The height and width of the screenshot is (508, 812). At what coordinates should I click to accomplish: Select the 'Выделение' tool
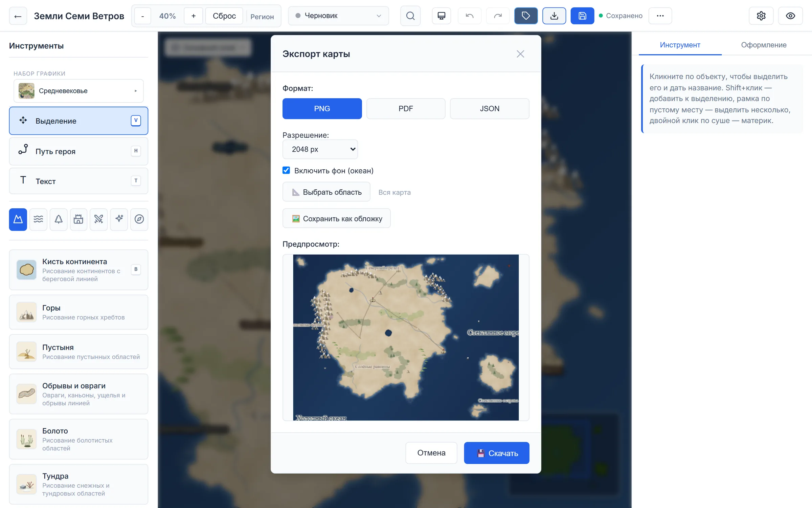tap(78, 121)
